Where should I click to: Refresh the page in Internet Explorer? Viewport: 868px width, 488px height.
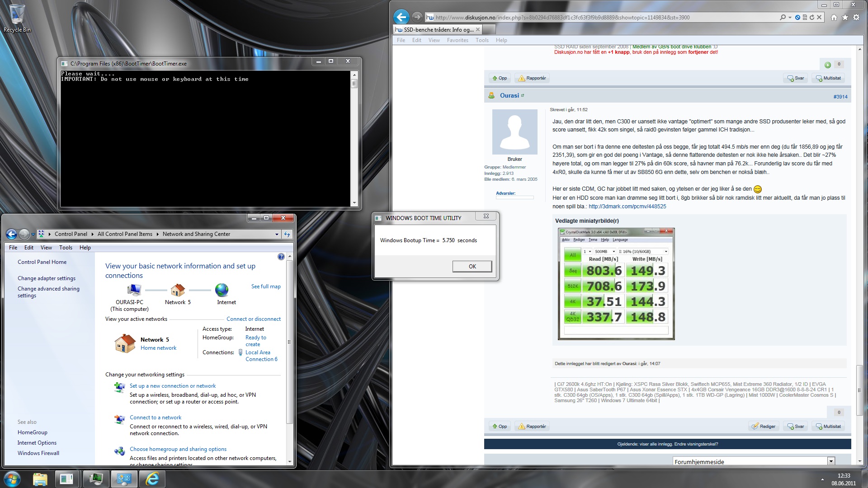coord(812,17)
